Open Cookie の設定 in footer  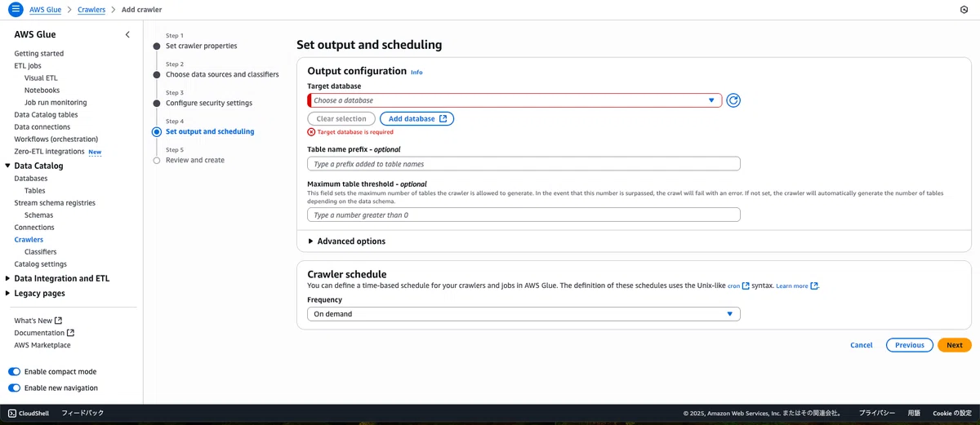(952, 414)
